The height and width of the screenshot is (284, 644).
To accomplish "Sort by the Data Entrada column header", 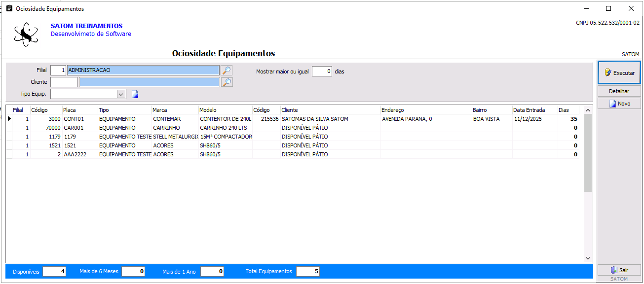I will [x=534, y=110].
